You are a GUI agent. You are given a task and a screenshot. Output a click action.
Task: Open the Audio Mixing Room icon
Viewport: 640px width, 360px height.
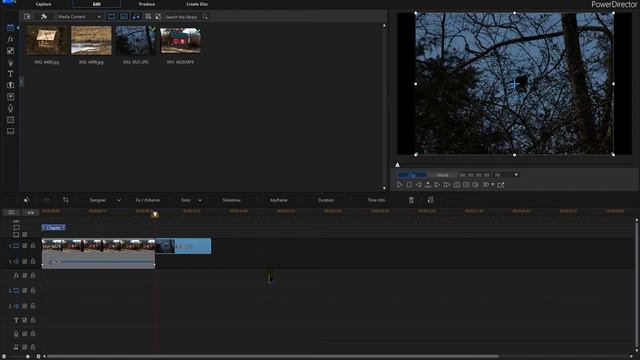[10, 97]
